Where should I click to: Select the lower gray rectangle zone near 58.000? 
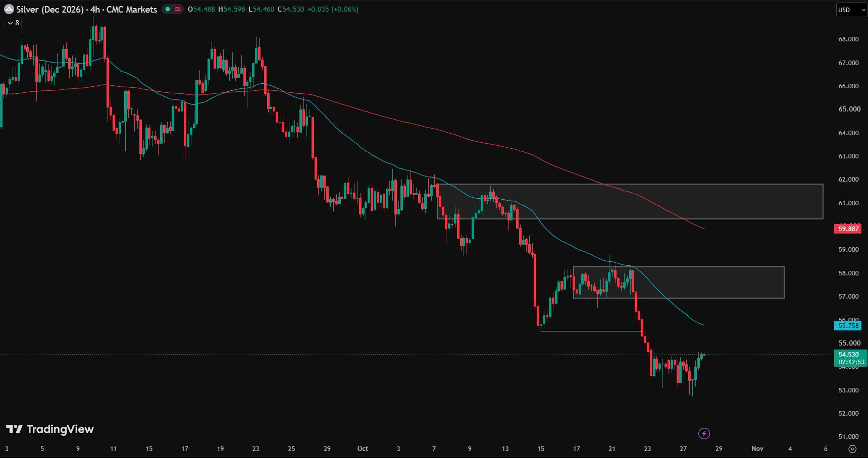[679, 282]
